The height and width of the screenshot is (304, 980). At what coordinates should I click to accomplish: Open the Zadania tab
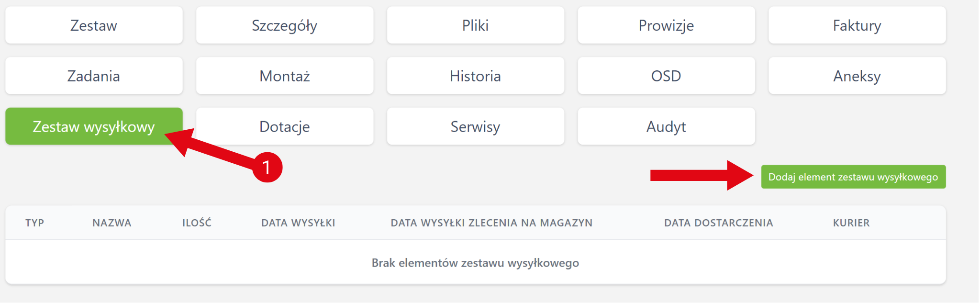click(94, 76)
